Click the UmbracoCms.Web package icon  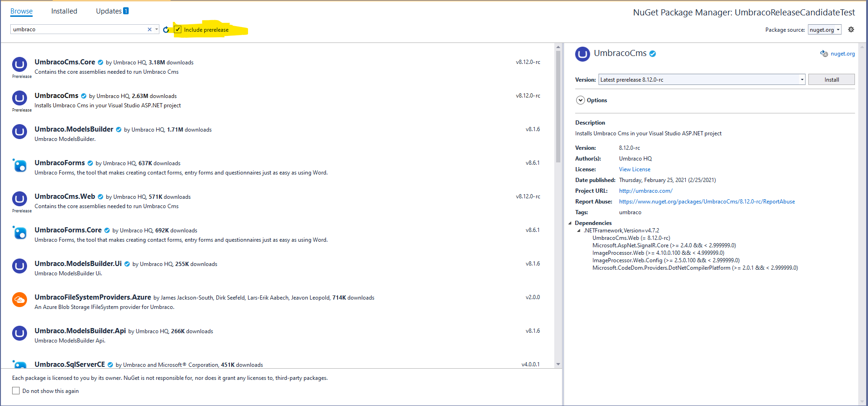pos(20,199)
